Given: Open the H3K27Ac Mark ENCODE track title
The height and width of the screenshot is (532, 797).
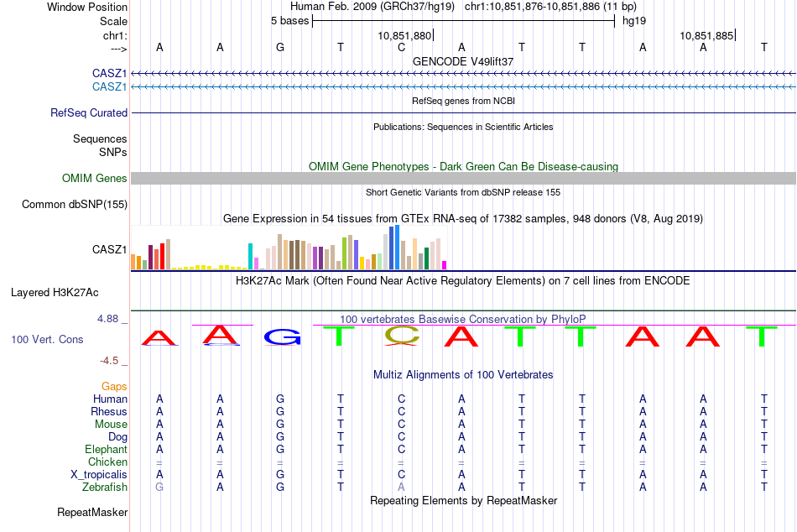Looking at the screenshot, I should tap(463, 281).
